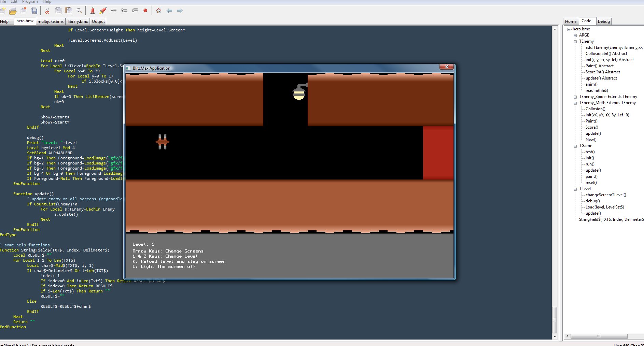Image resolution: width=644 pixels, height=346 pixels.
Task: Click the Build rocket icon
Action: 92,11
